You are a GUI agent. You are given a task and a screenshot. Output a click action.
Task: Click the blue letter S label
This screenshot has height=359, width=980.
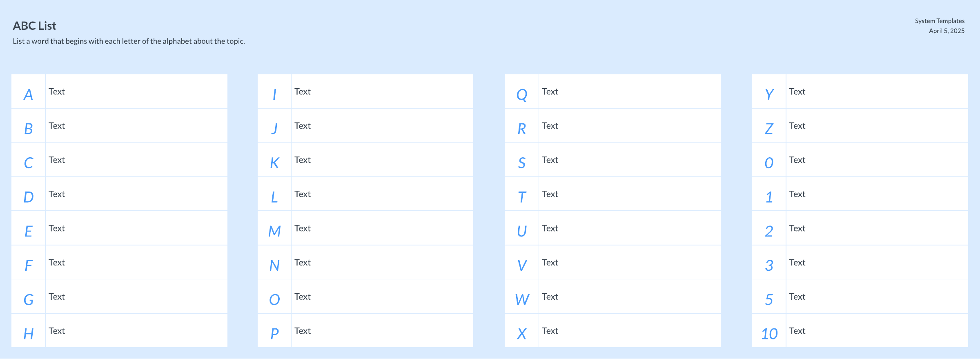pos(521,163)
